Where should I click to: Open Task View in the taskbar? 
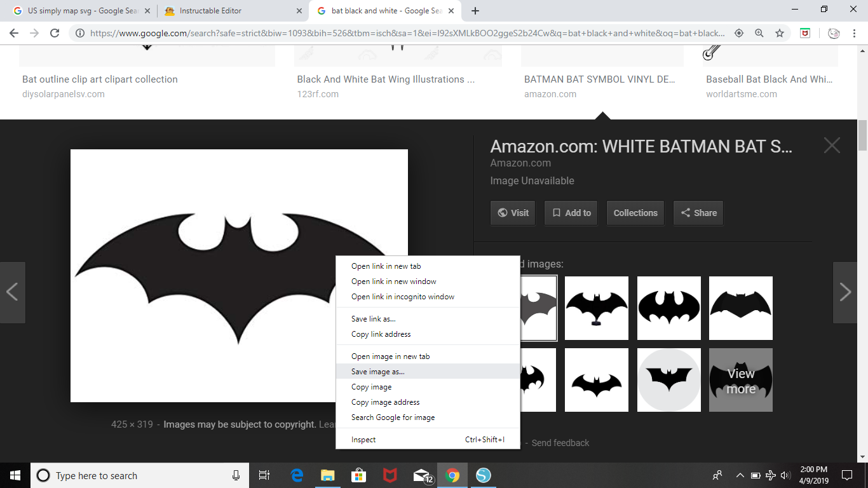(264, 475)
